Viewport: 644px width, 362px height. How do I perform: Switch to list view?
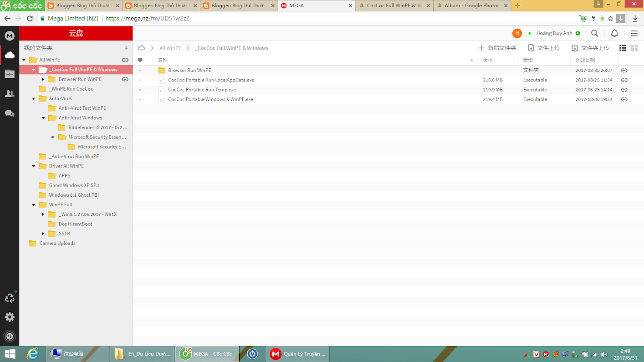623,48
